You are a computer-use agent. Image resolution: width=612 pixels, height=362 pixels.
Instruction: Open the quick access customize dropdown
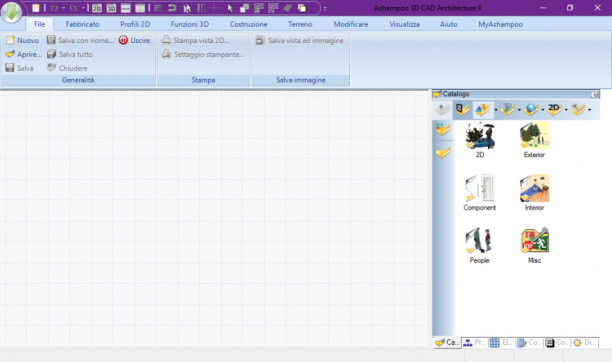[325, 8]
